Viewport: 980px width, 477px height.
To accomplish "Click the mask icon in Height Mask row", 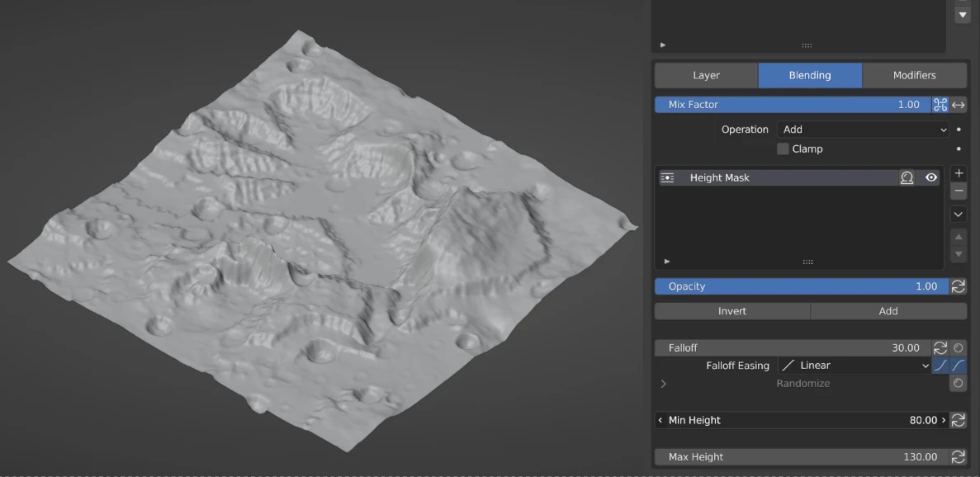I will [x=907, y=177].
